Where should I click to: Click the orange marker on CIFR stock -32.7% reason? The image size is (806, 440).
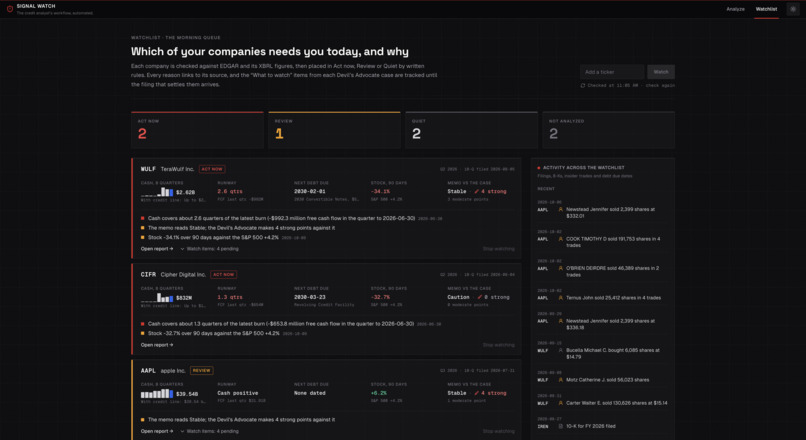[143, 334]
